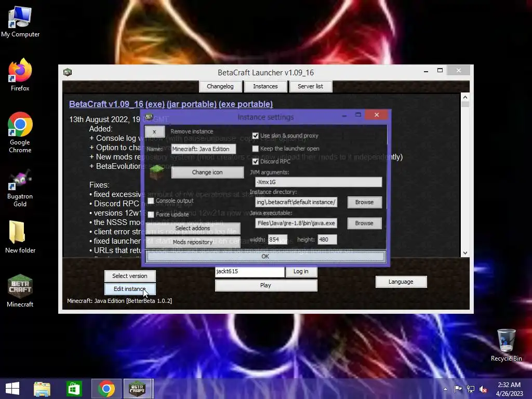The width and height of the screenshot is (532, 399).
Task: Close the Instance settings dialog
Action: tap(377, 115)
